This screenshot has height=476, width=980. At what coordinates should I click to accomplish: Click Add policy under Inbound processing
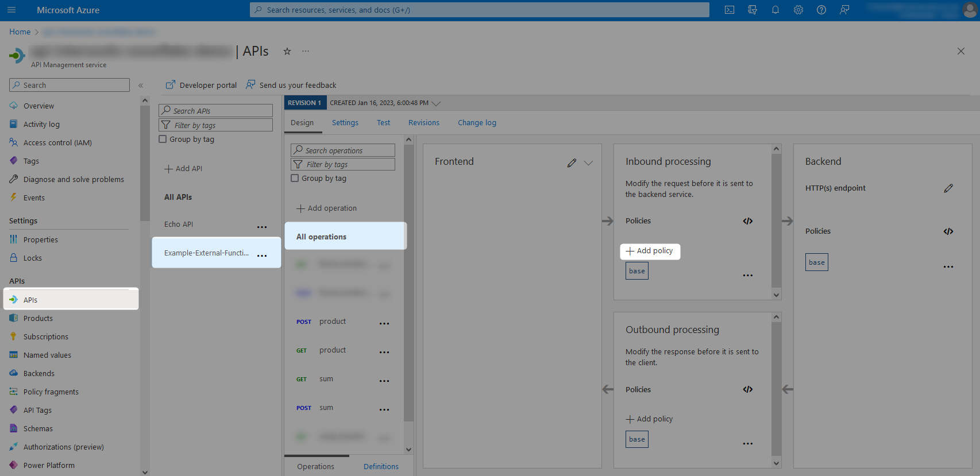(x=650, y=251)
